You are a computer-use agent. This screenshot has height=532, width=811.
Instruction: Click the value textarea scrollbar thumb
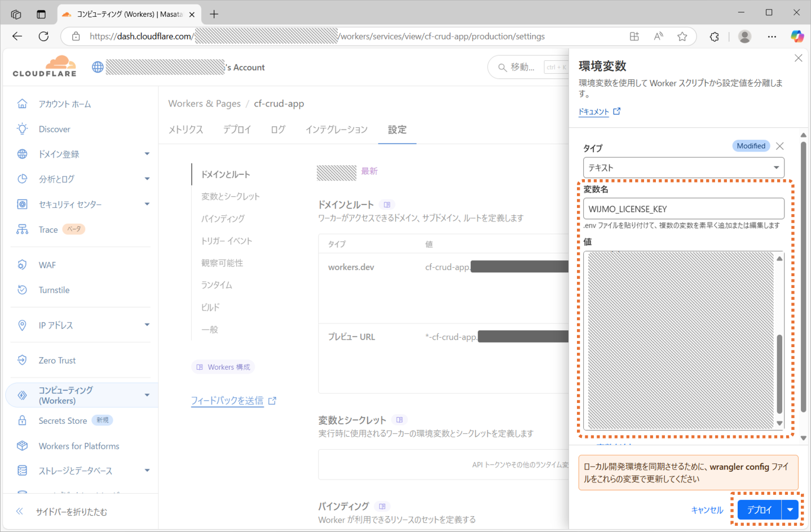(x=779, y=374)
